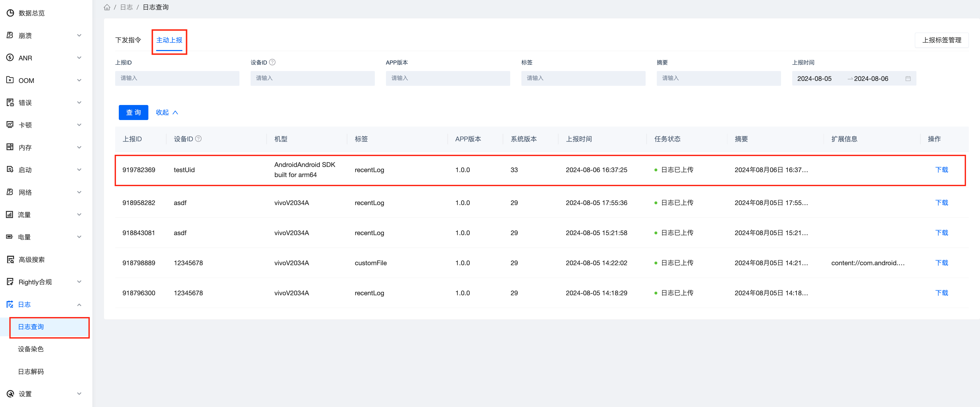Focus the APP版本 input field
980x407 pixels.
[448, 78]
